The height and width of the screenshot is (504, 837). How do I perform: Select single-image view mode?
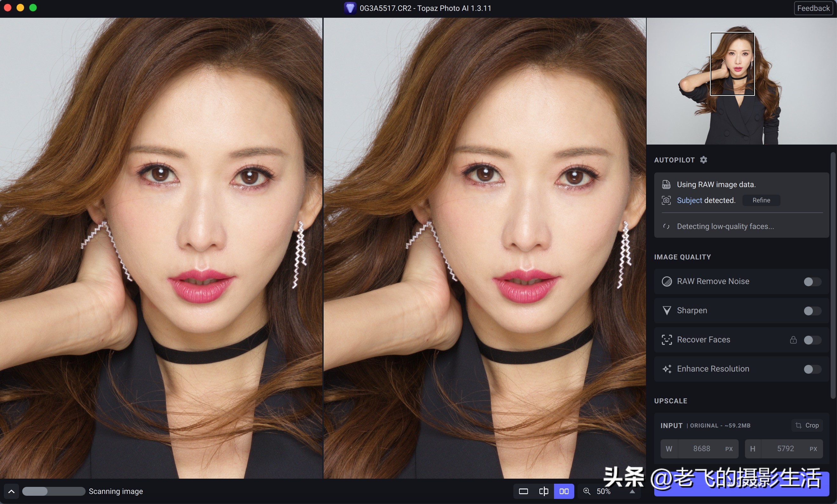pos(523,491)
